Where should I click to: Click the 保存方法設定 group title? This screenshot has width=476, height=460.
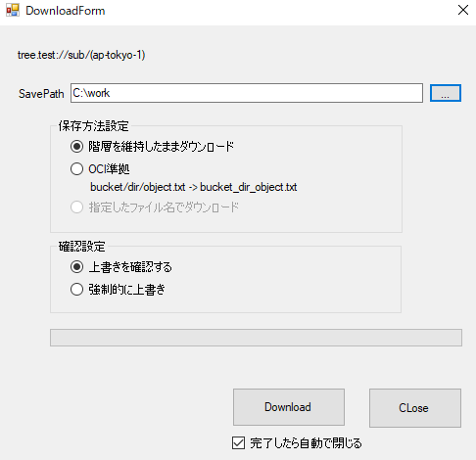(94, 126)
